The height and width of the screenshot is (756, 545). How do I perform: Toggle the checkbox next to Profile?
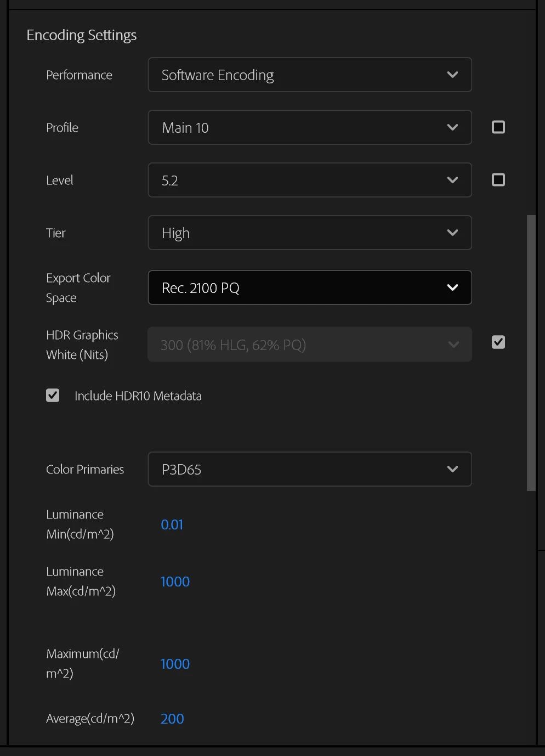pos(498,127)
